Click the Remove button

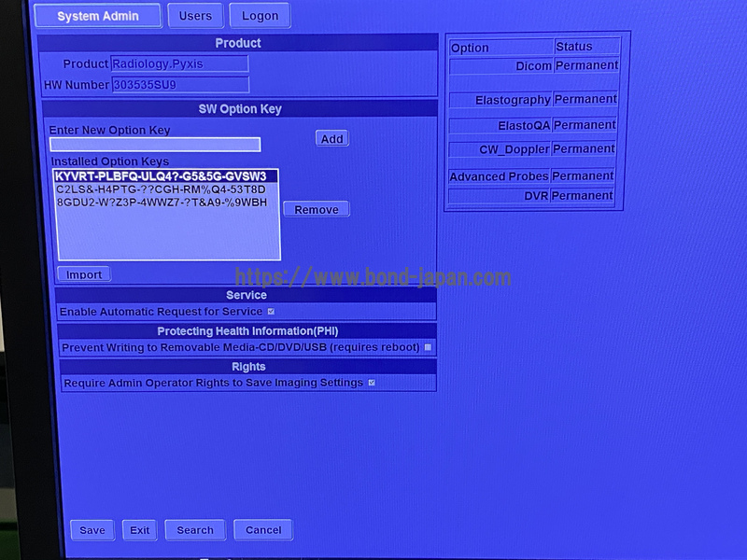[x=316, y=210]
